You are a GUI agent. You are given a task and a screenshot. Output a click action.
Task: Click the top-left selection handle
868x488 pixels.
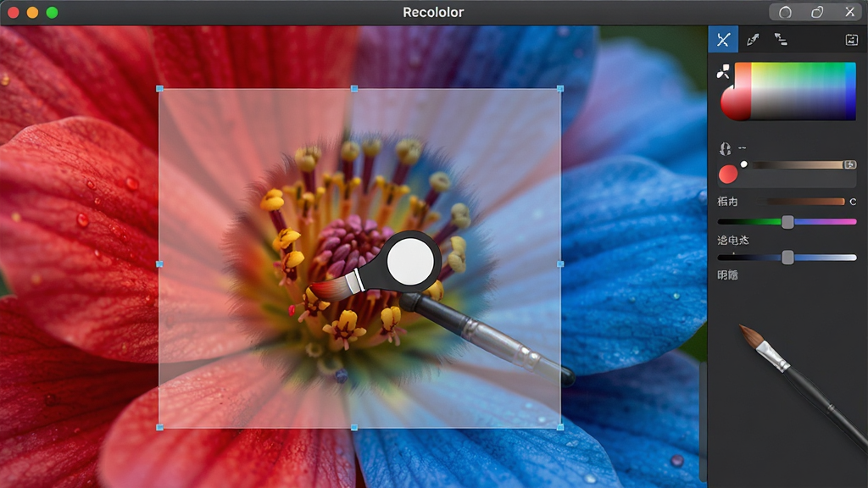point(160,88)
